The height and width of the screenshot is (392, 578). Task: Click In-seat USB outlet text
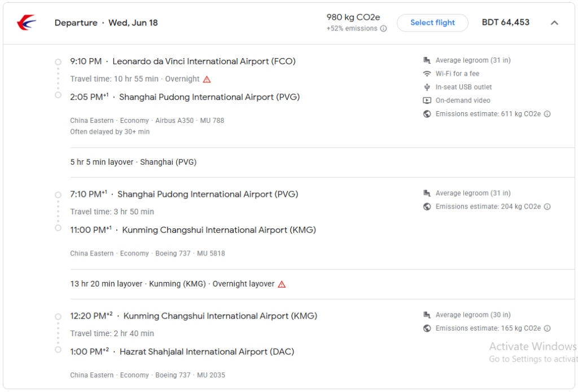click(x=464, y=87)
